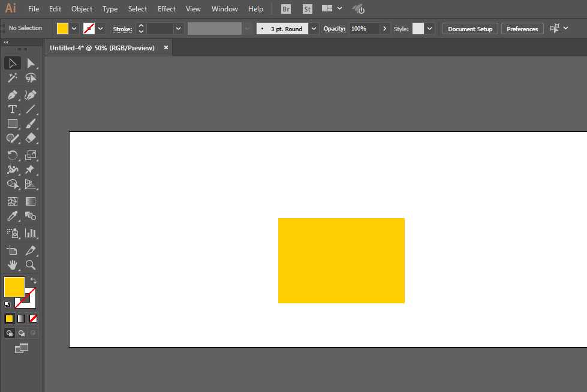Open the stroke weight dropdown

point(179,28)
